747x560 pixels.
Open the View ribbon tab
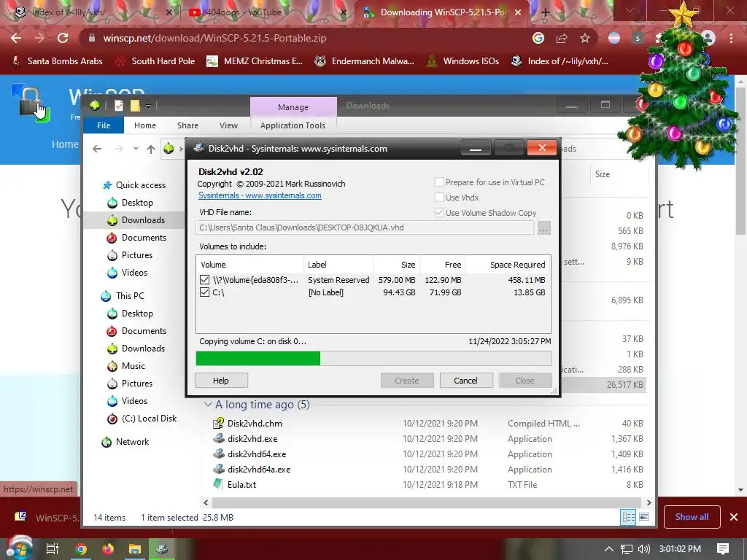(228, 125)
